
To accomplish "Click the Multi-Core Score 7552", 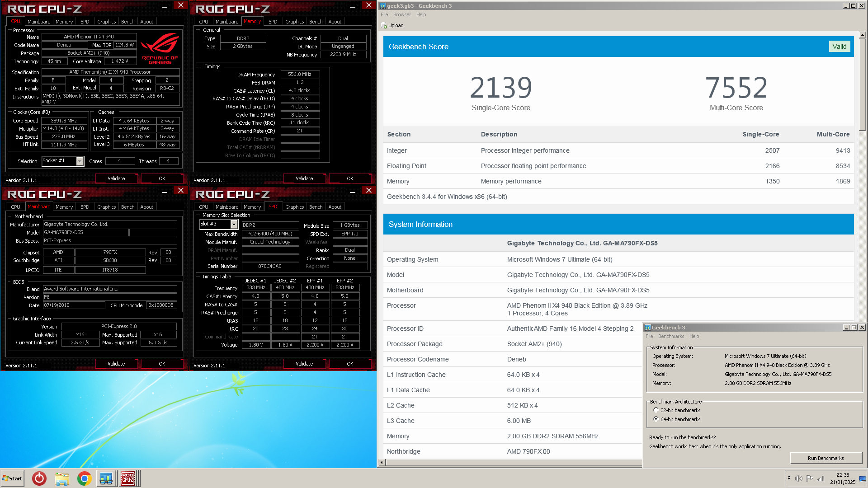I will [736, 87].
